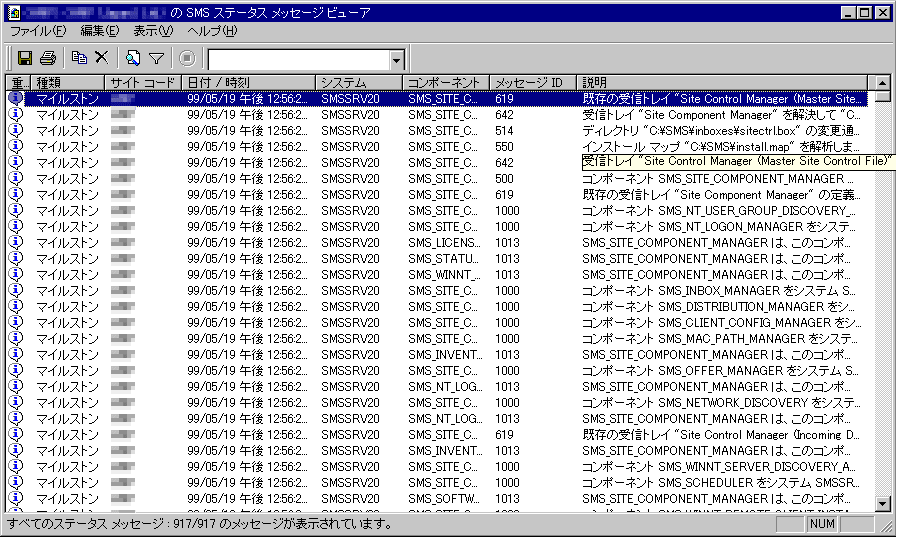Open the 編集(E) menu
The height and width of the screenshot is (538, 897).
click(99, 31)
